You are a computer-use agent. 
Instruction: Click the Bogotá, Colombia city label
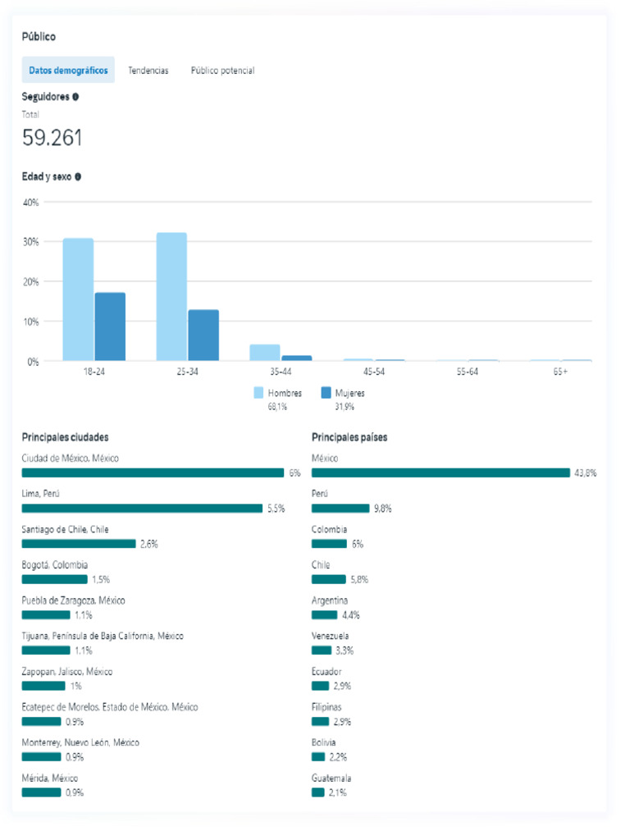point(55,564)
